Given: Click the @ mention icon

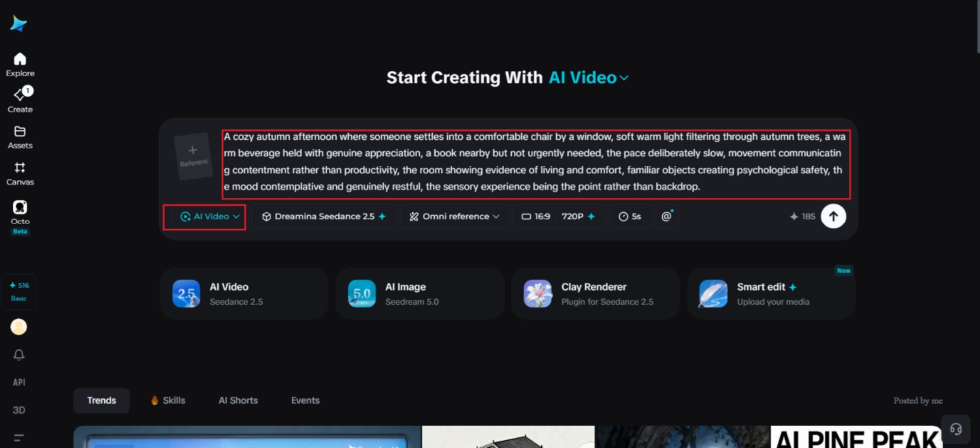Looking at the screenshot, I should tap(666, 216).
